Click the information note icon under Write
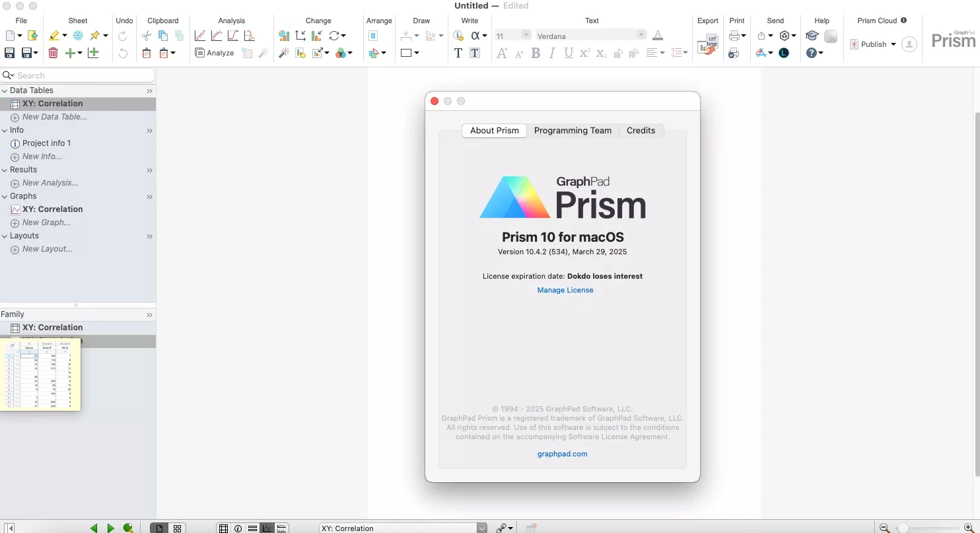This screenshot has width=980, height=533. click(458, 36)
